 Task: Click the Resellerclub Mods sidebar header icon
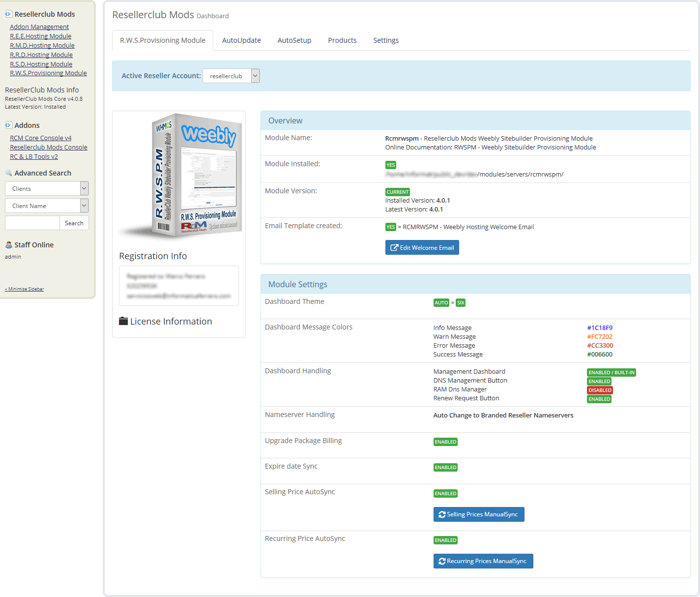pyautogui.click(x=8, y=14)
